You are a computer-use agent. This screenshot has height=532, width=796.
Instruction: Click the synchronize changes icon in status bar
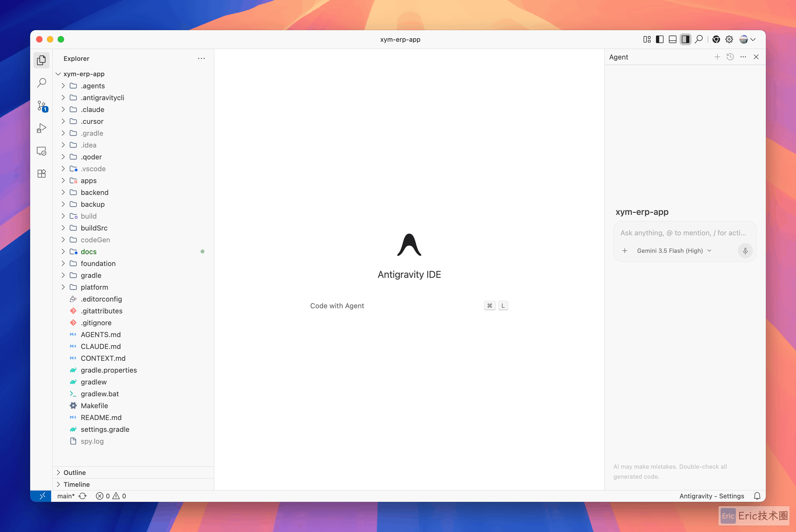pyautogui.click(x=82, y=496)
